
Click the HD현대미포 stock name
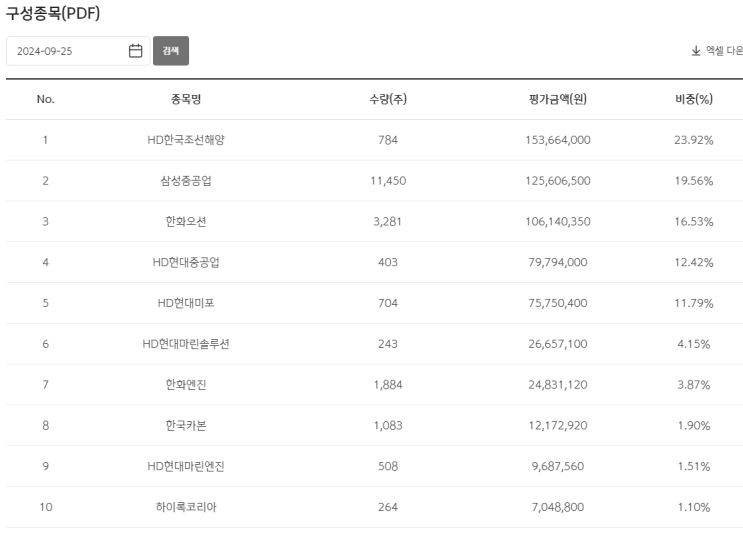coord(186,303)
